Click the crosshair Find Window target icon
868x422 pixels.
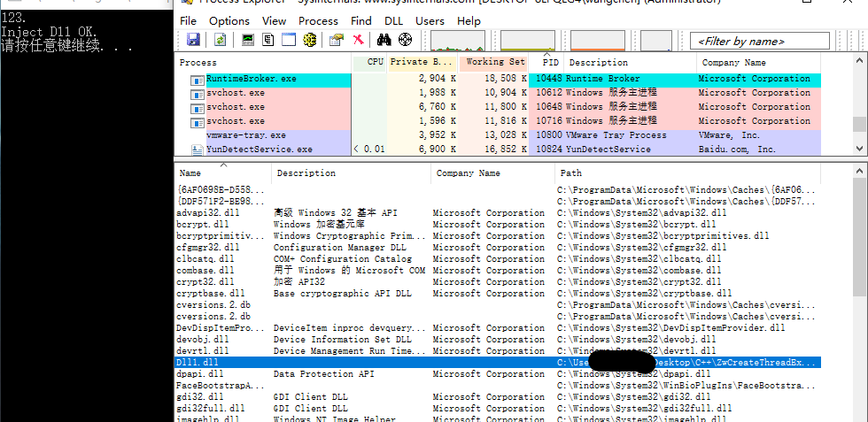pos(406,40)
